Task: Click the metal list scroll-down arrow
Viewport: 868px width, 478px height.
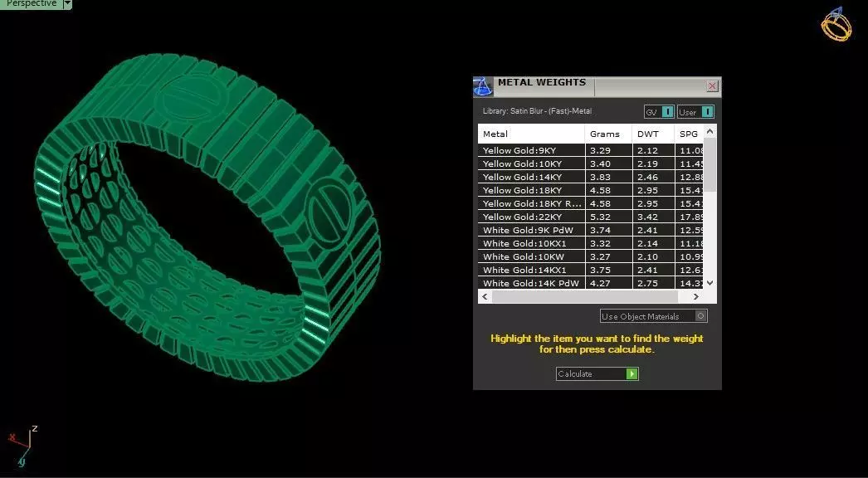Action: pyautogui.click(x=710, y=282)
